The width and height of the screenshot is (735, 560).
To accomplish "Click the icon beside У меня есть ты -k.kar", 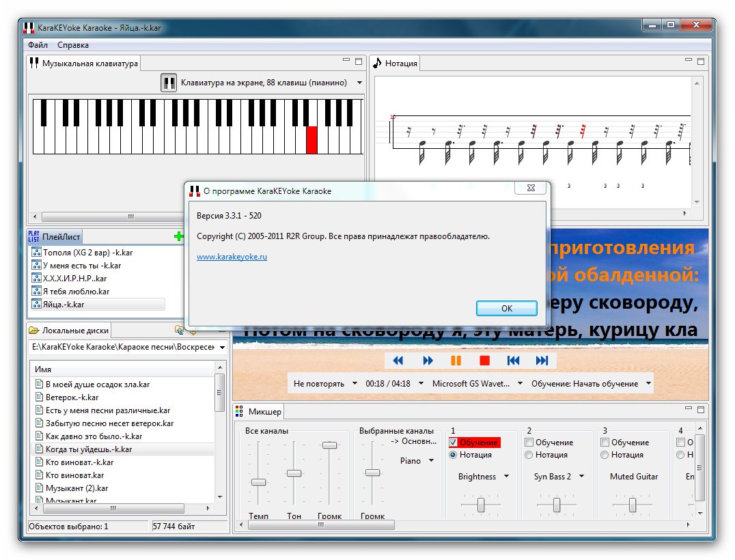I will [x=36, y=265].
